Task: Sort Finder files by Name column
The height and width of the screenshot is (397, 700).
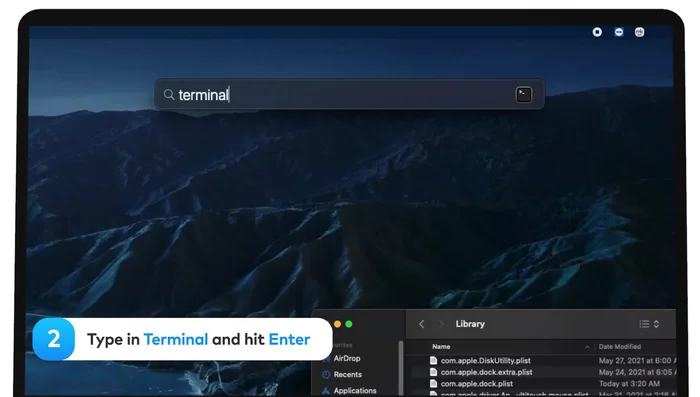Action: pyautogui.click(x=441, y=347)
